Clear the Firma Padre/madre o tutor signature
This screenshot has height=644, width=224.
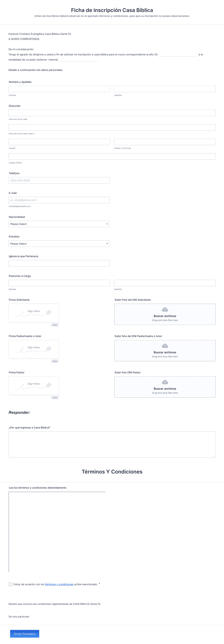coord(55,361)
